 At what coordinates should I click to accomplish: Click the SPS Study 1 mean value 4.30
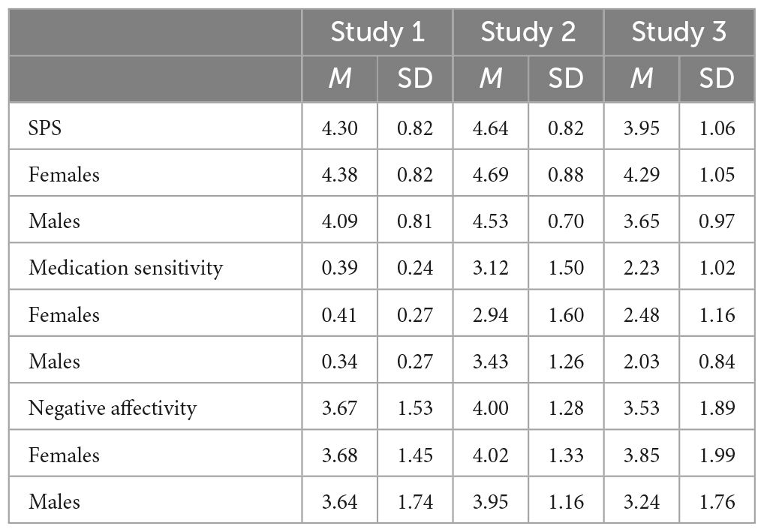(340, 128)
